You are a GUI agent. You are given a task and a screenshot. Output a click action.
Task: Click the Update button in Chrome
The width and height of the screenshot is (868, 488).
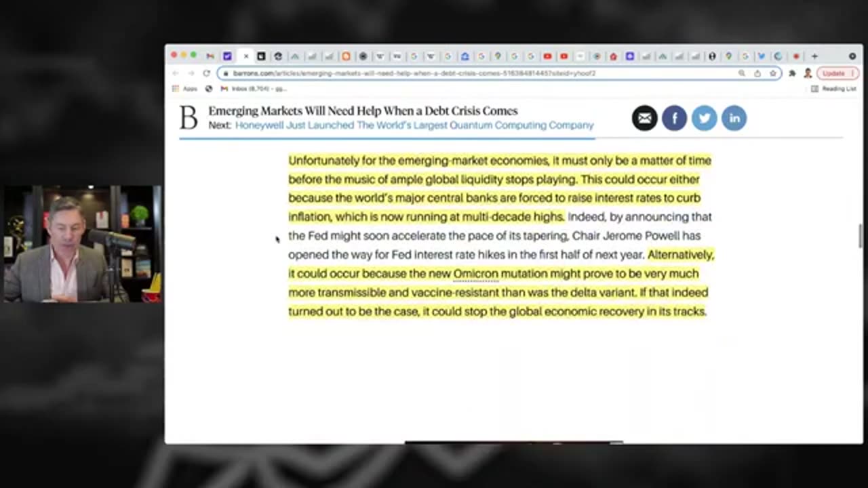point(838,73)
